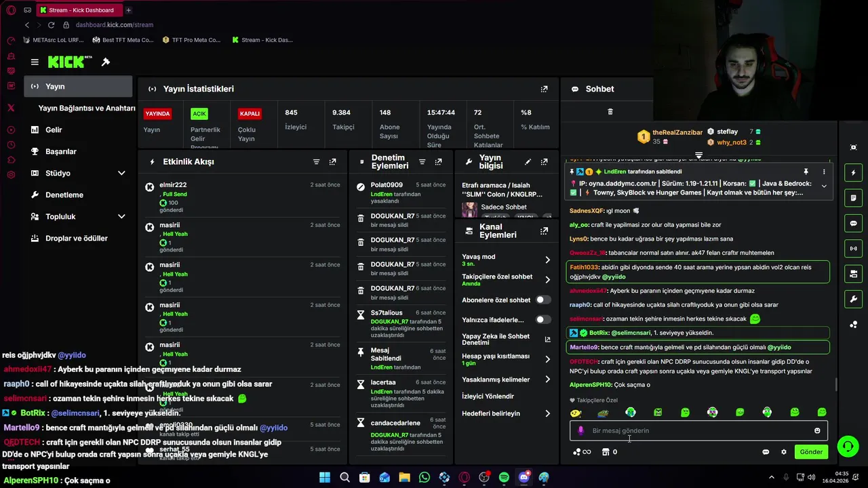Open the Etkinlik Akışı filter icon

[x=316, y=162]
